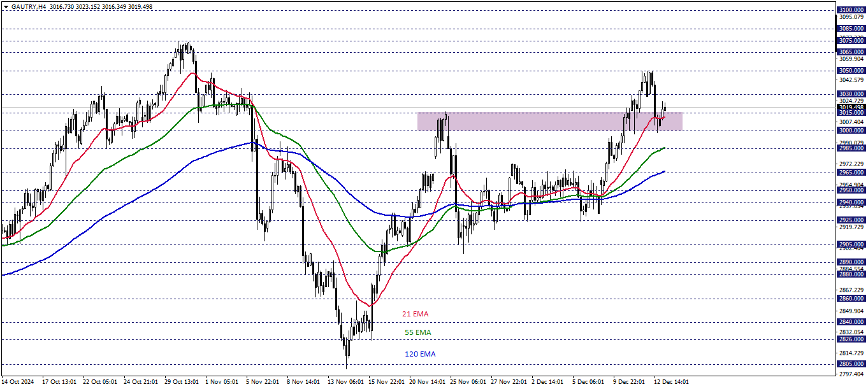Select the 2940.000 price level label
This screenshot has height=389, width=868.
[x=851, y=202]
